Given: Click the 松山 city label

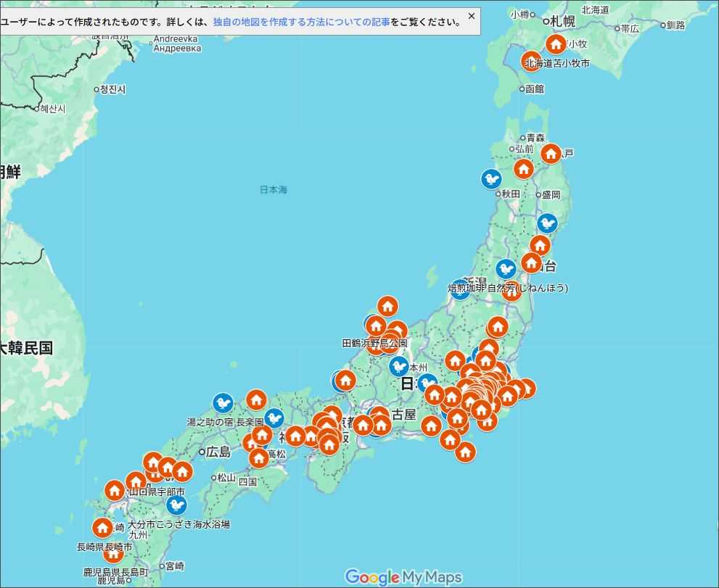Looking at the screenshot, I should [226, 478].
